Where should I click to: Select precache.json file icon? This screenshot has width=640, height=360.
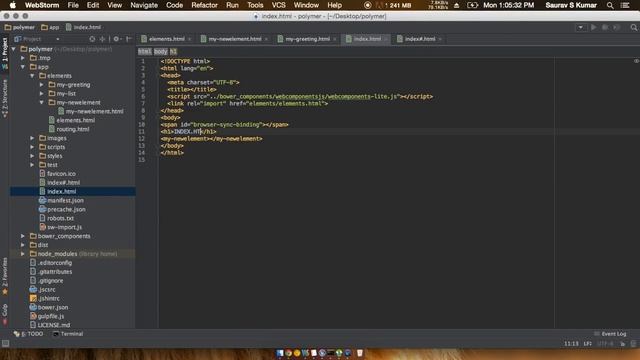point(42,209)
